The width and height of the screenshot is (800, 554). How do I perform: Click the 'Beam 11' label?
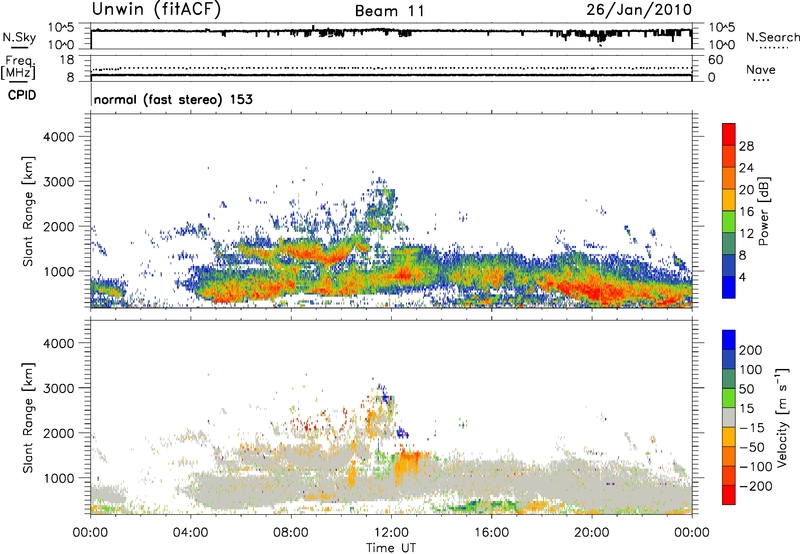390,11
